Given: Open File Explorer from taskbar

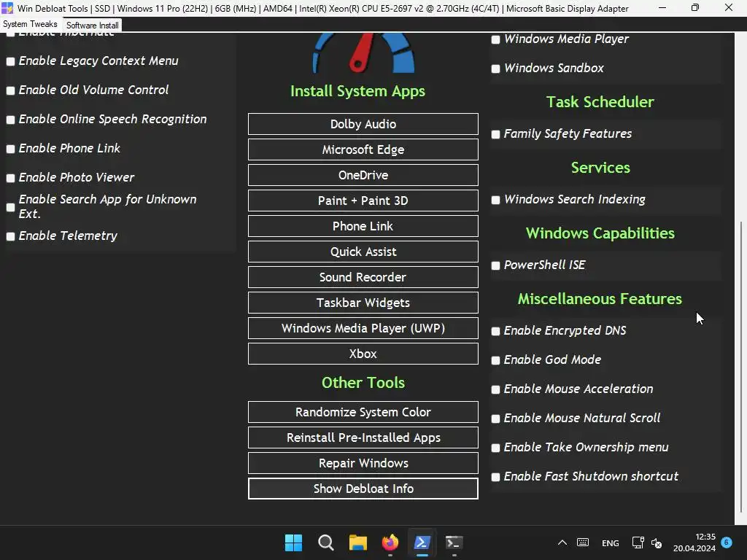Looking at the screenshot, I should (357, 542).
